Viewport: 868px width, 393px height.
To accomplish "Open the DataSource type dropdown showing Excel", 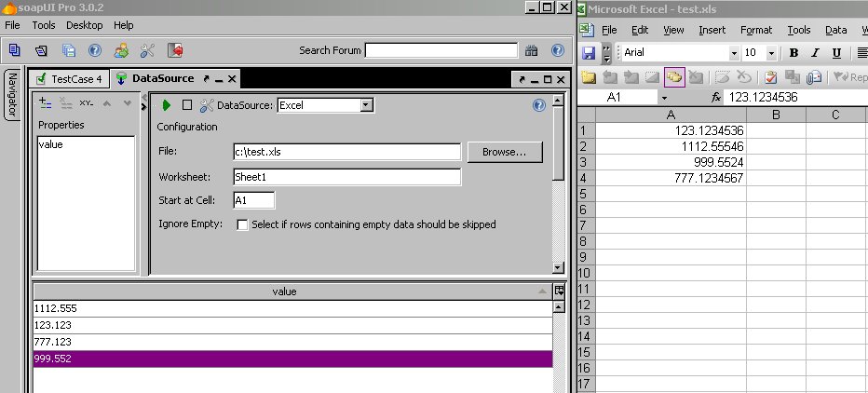I will (x=366, y=105).
